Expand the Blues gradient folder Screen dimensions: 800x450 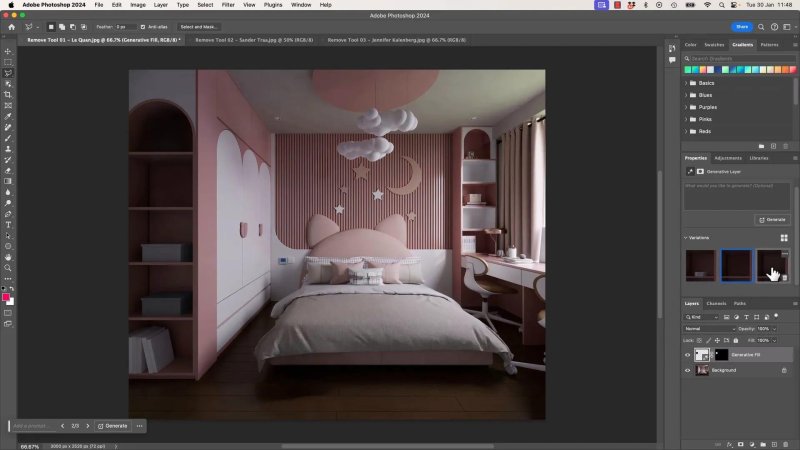tap(686, 95)
